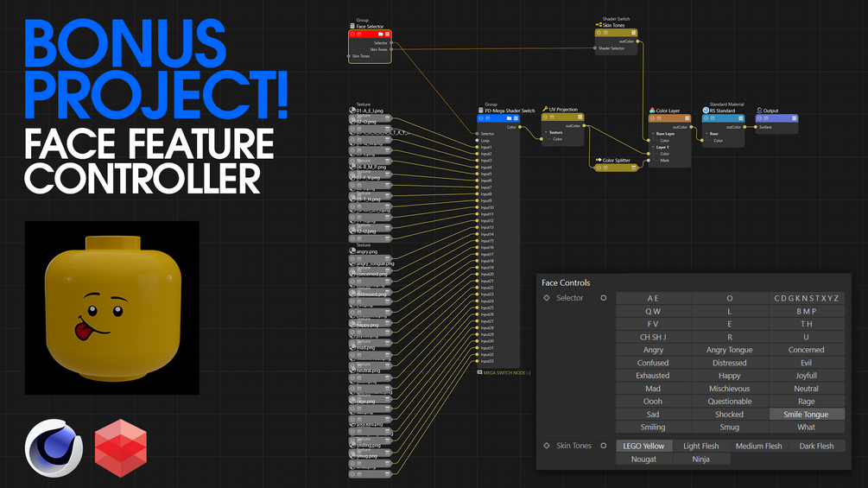Click the LEGO head render preview
Viewport: 868px width, 488px height.
coord(111,307)
